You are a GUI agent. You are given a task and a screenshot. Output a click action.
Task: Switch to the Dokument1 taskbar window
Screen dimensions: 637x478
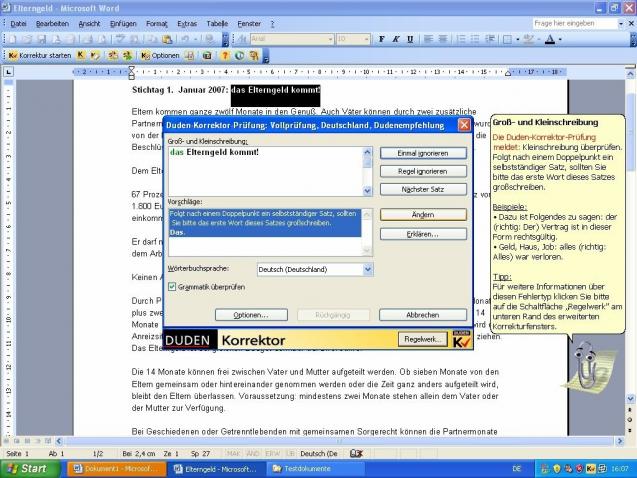tap(116, 469)
